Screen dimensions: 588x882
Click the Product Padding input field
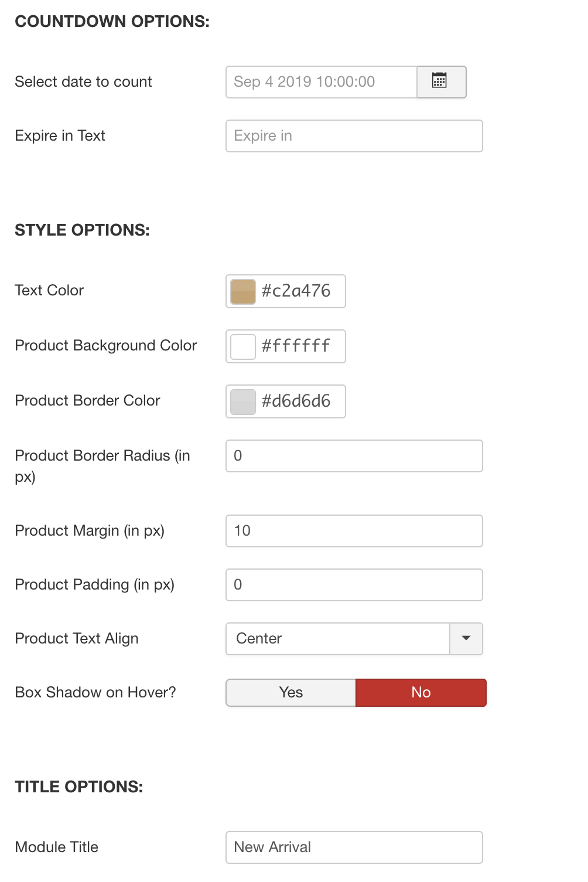[354, 584]
